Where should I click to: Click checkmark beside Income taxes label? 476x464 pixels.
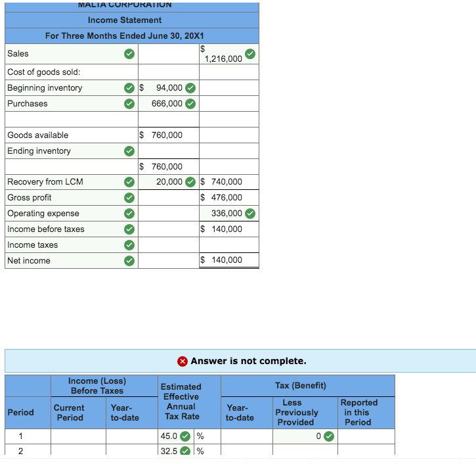tap(129, 245)
